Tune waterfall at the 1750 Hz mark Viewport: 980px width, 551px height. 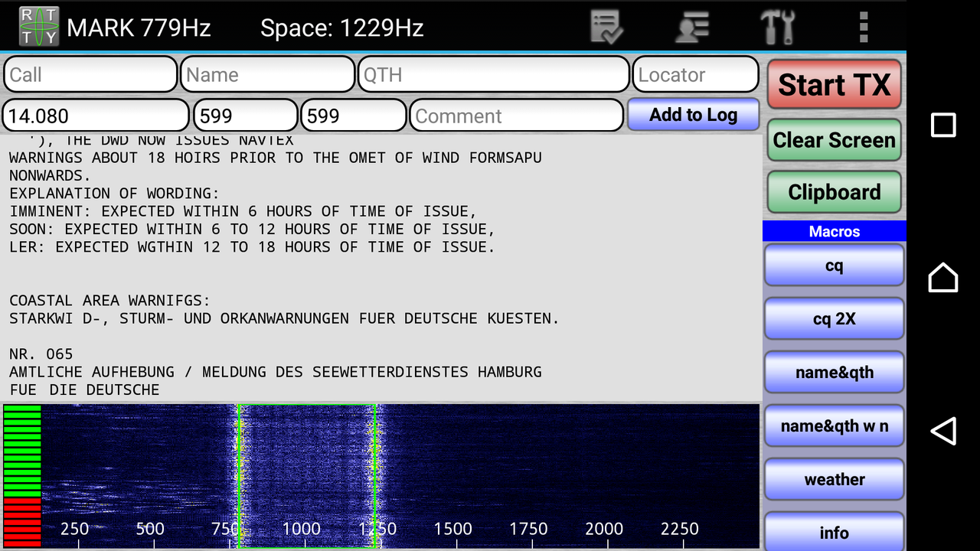tap(528, 529)
